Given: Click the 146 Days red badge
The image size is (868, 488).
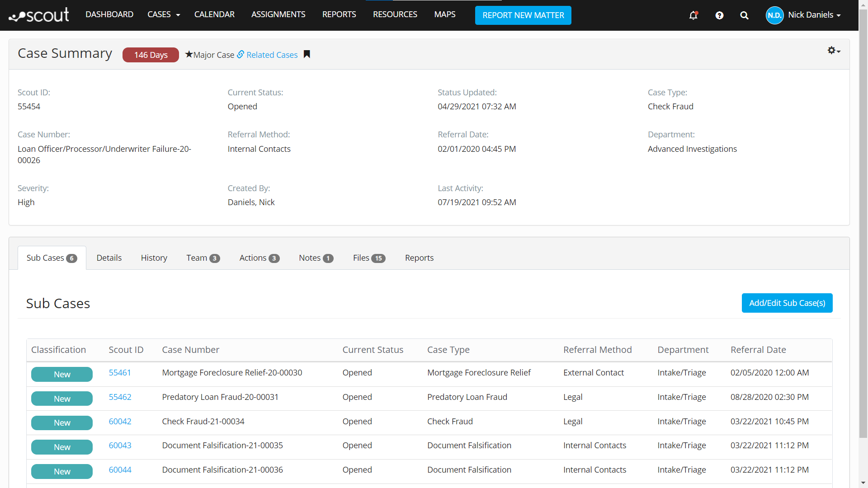Looking at the screenshot, I should [151, 55].
